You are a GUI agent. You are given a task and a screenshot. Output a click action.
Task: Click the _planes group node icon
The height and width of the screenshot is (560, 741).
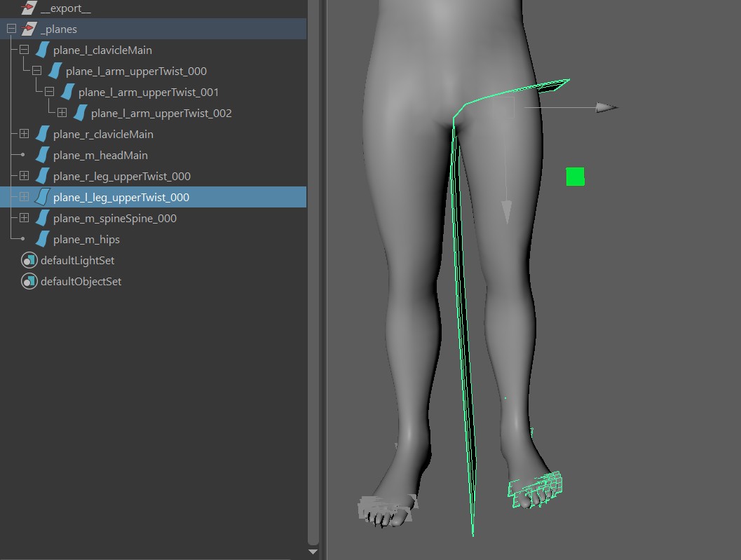[x=29, y=29]
